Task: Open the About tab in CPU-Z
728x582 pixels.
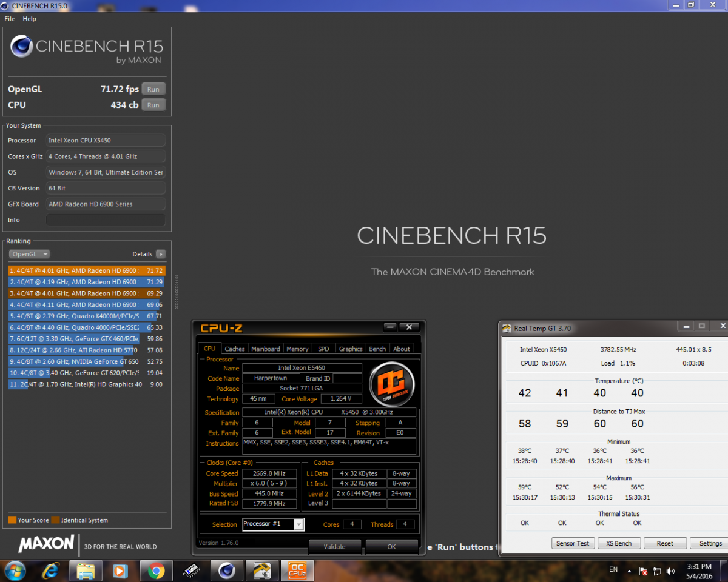Action: click(402, 349)
